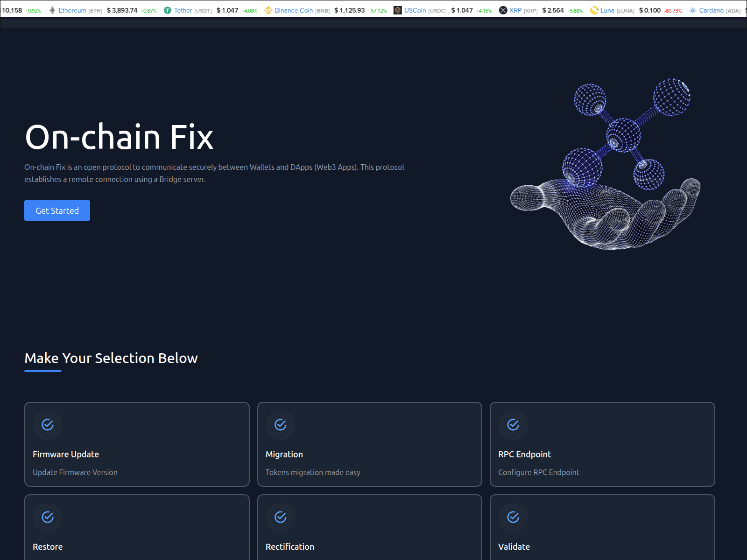Click the Migration card checkmark icon

tap(281, 425)
